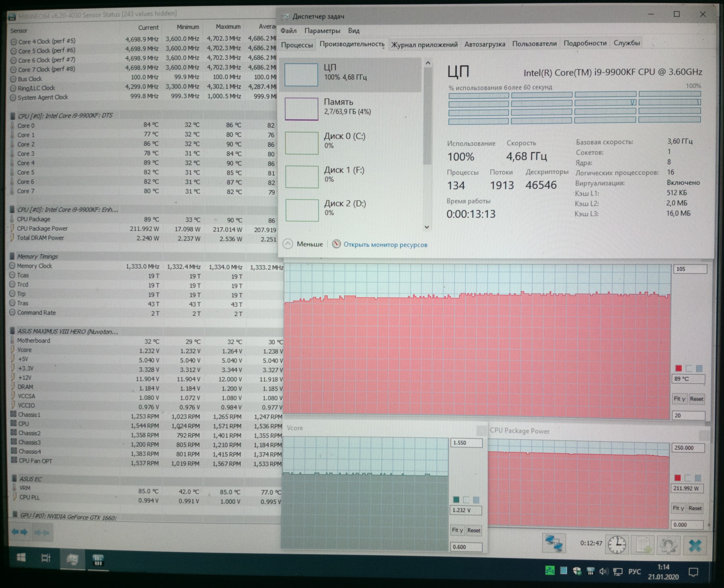
Task: Click the blue swatch in the Vcore graph
Action: [476, 500]
